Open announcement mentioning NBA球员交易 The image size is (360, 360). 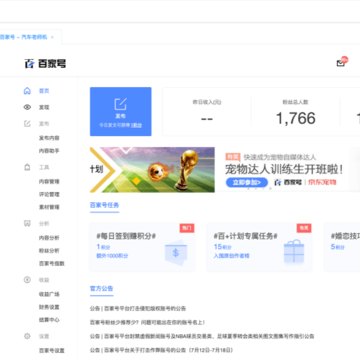click(202, 337)
